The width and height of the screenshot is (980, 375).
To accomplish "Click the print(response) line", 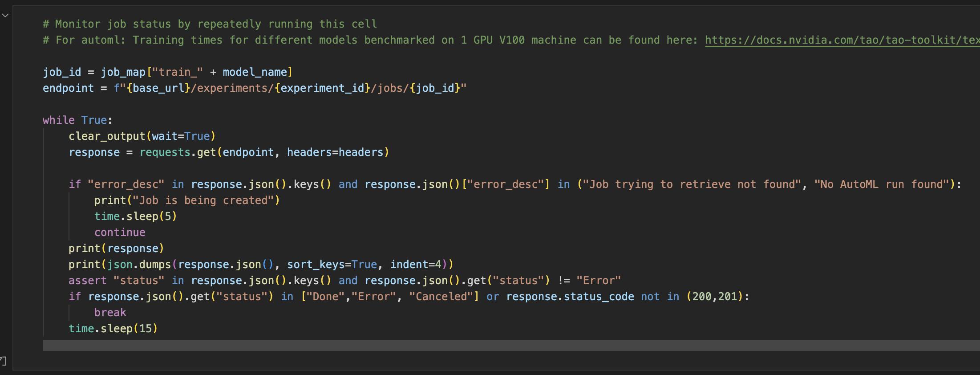I will point(116,249).
